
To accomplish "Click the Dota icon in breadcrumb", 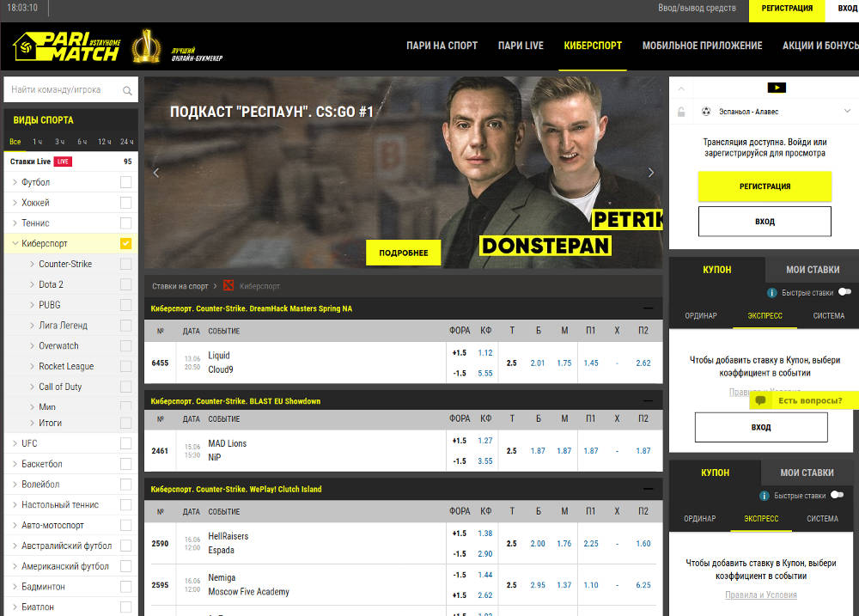I will [228, 285].
